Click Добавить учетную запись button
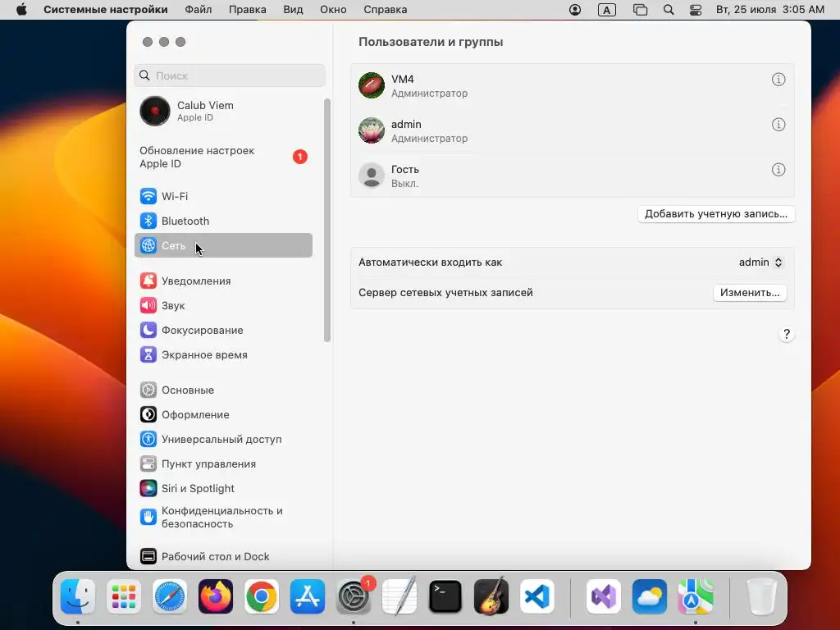Screen dimensions: 840x630 715,214
